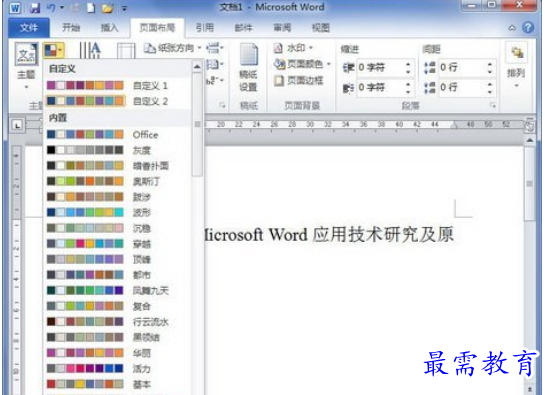Choose the 都市 color scheme

click(117, 275)
